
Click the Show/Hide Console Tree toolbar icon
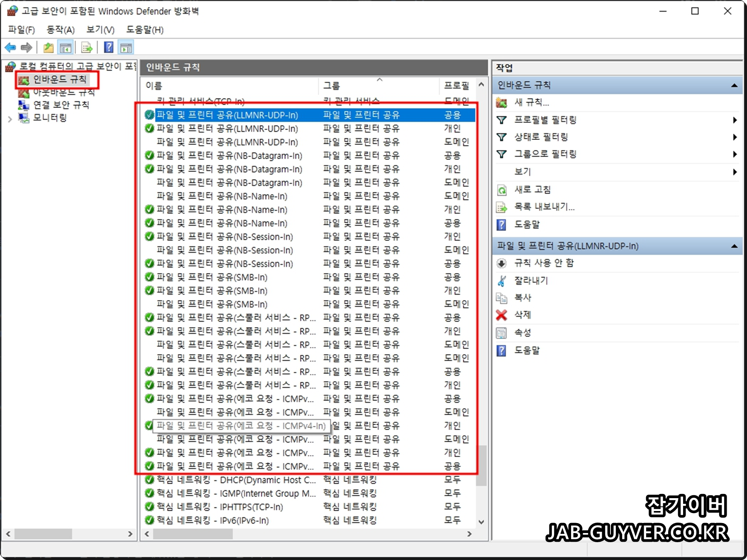click(66, 47)
